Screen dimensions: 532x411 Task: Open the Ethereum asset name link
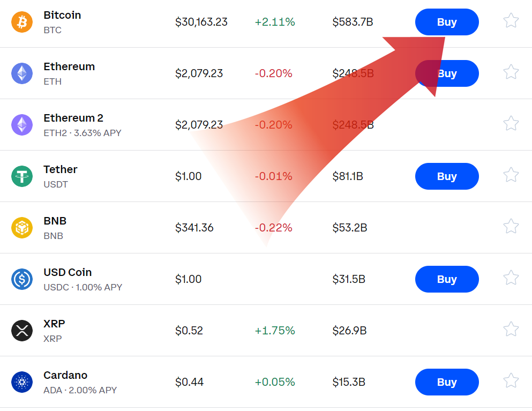pos(69,67)
